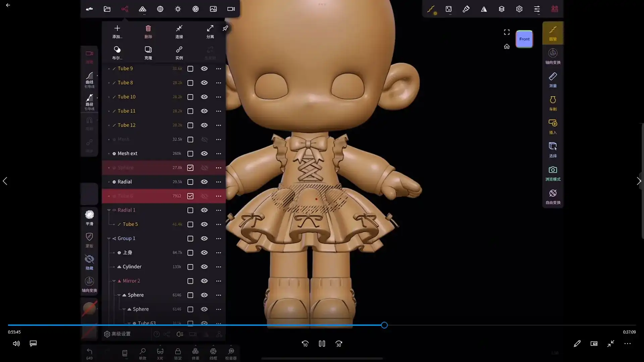644x362 pixels.
Task: Open the files folder icon in top toolbar
Action: [107, 9]
